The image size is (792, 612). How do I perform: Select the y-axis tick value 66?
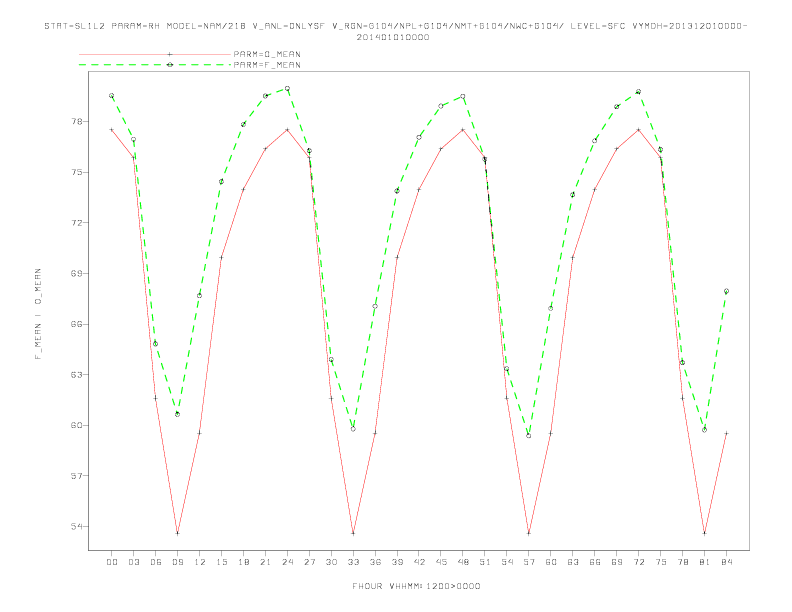[x=76, y=324]
